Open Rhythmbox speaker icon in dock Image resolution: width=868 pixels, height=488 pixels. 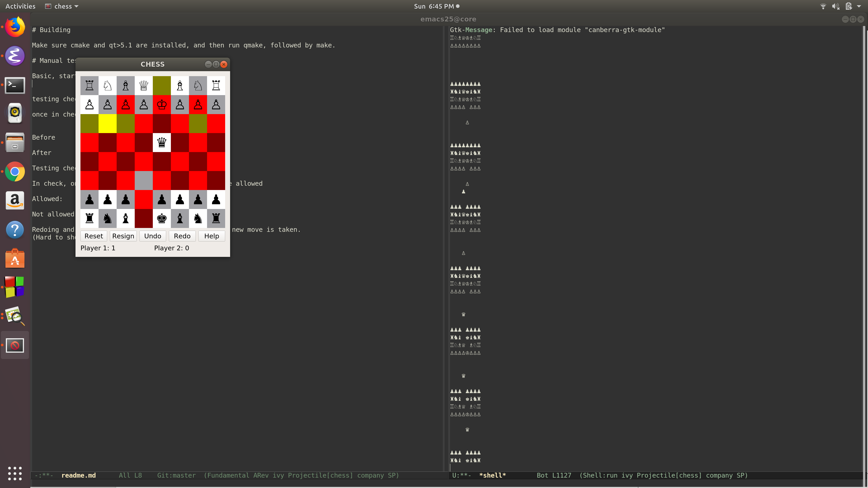15,113
